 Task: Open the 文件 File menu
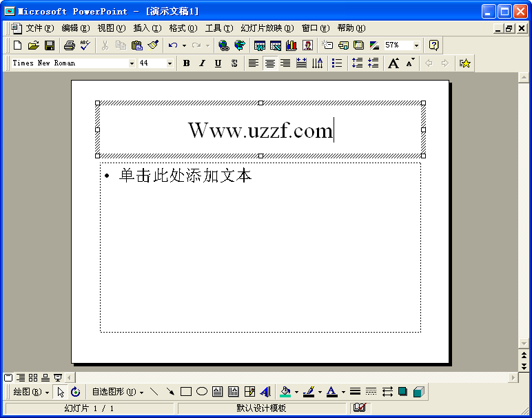[40, 28]
